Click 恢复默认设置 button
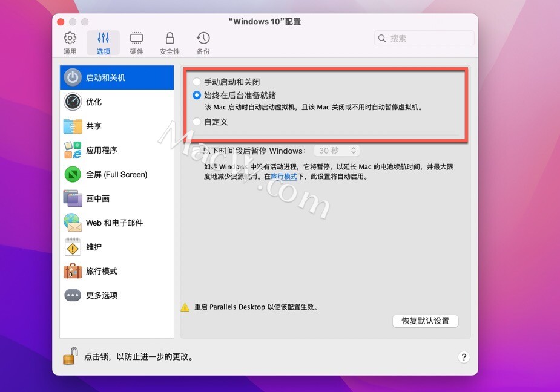 [426, 321]
